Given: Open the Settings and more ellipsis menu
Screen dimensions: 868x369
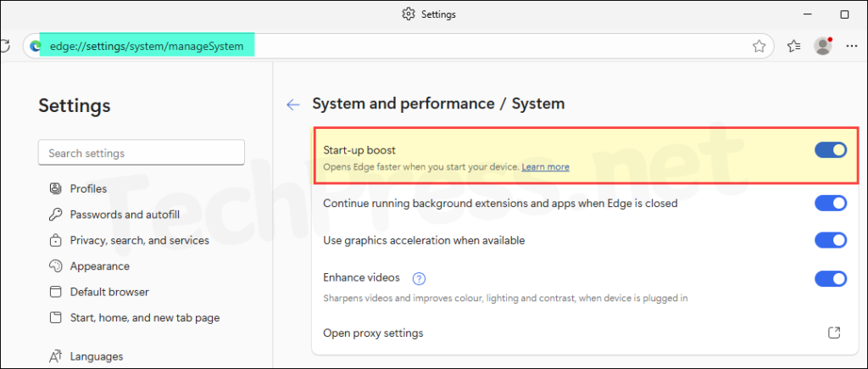Looking at the screenshot, I should (x=852, y=47).
